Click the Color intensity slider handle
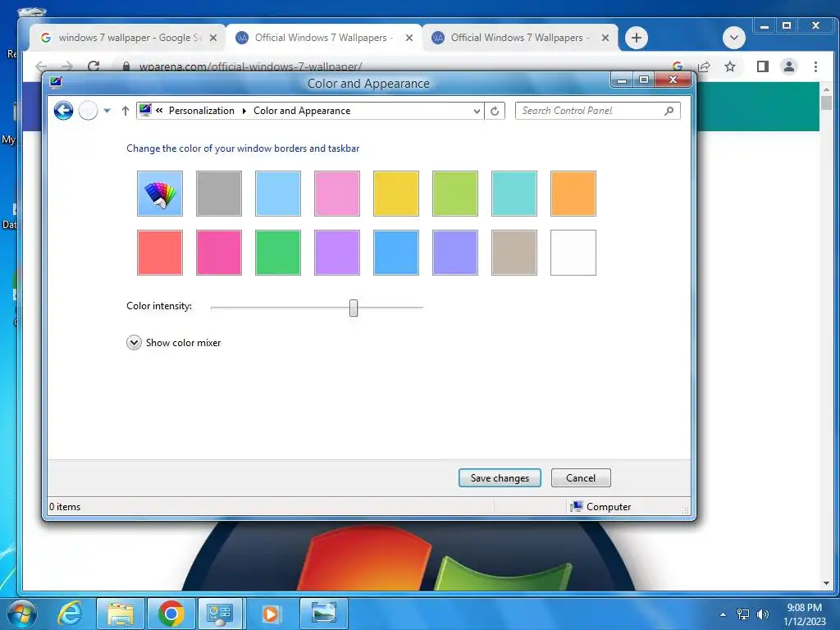Image resolution: width=840 pixels, height=630 pixels. 354,308
